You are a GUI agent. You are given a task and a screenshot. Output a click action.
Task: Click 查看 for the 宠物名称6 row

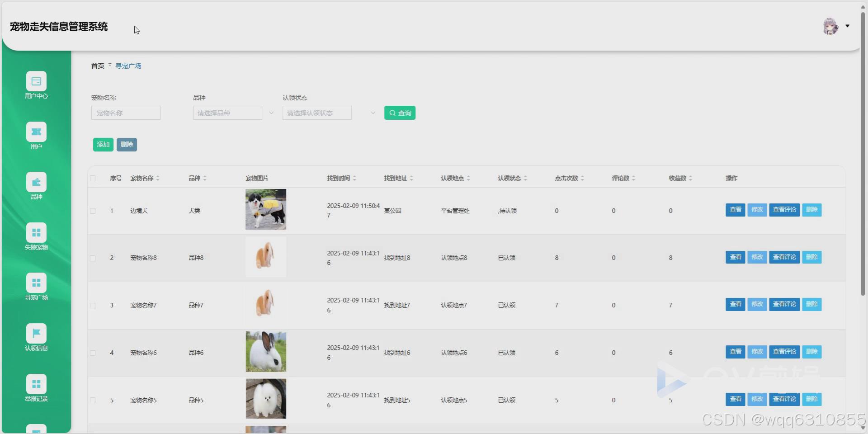coord(736,352)
